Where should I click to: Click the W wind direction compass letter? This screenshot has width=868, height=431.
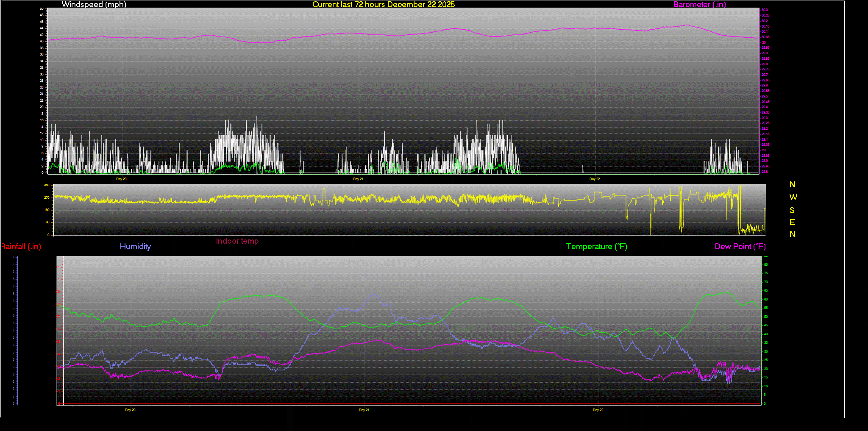click(793, 197)
